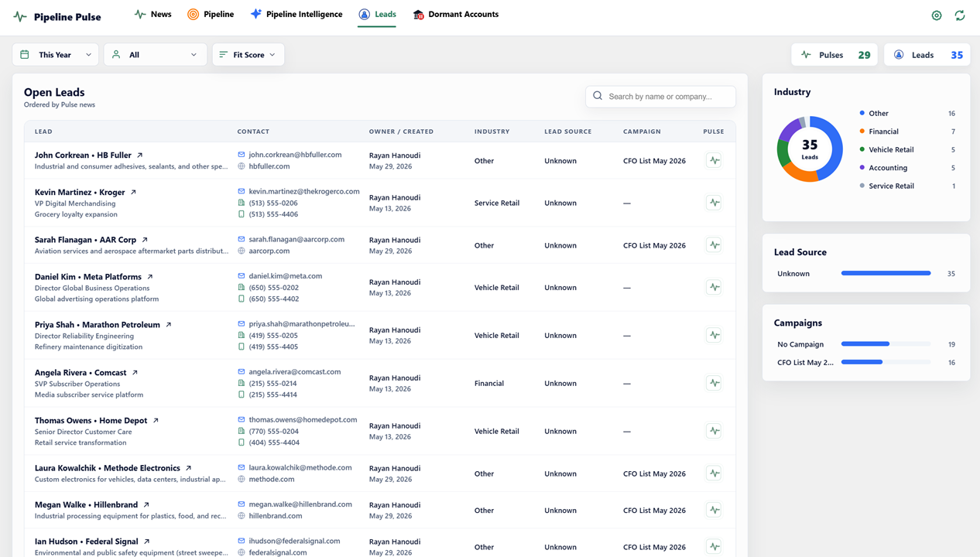Click the search magnifier icon
The width and height of the screenshot is (980, 557).
pyautogui.click(x=598, y=96)
